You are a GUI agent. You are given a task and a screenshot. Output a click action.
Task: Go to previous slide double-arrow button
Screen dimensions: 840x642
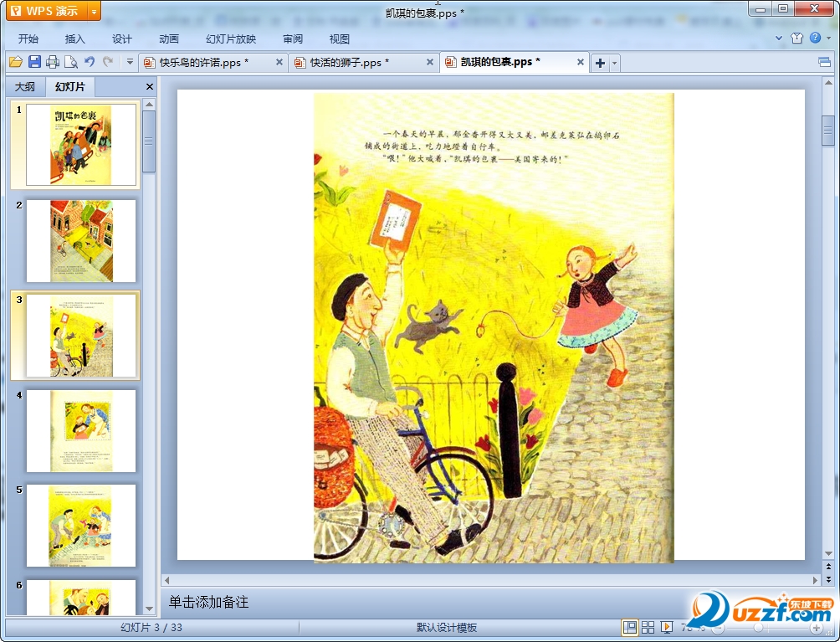click(828, 567)
